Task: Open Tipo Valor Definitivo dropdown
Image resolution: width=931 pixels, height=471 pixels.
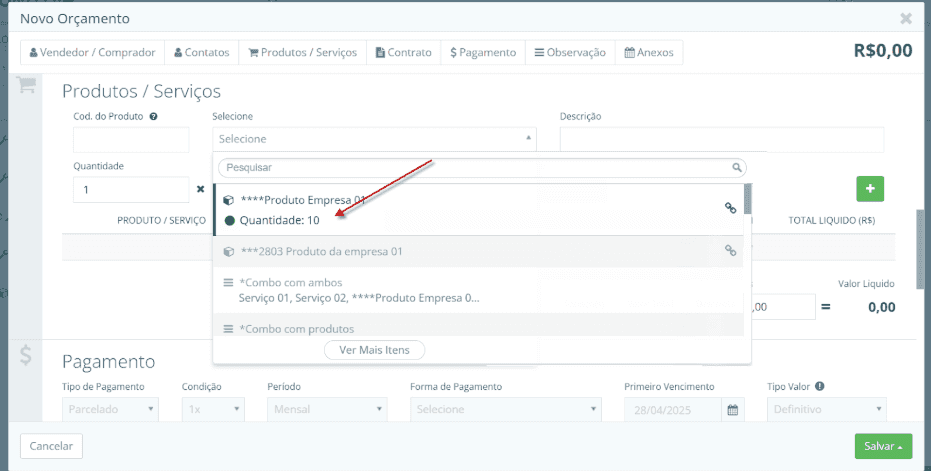Action: click(x=826, y=409)
